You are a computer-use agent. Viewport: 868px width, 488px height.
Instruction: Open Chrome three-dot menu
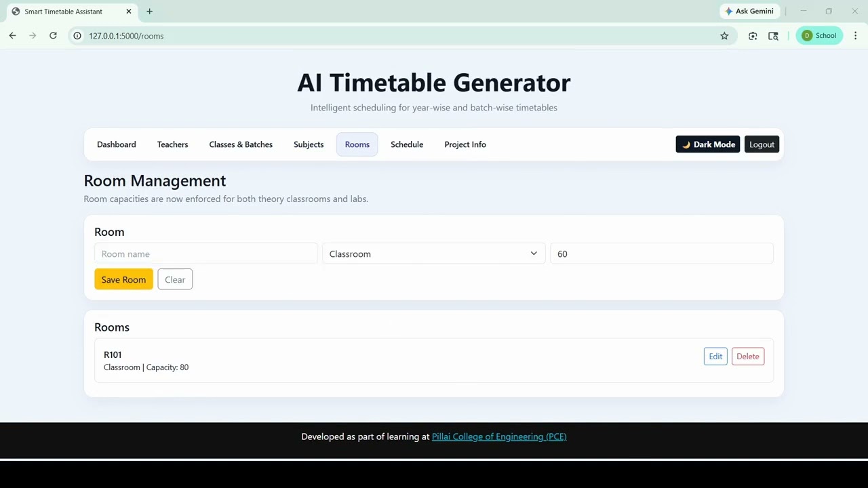pos(856,36)
